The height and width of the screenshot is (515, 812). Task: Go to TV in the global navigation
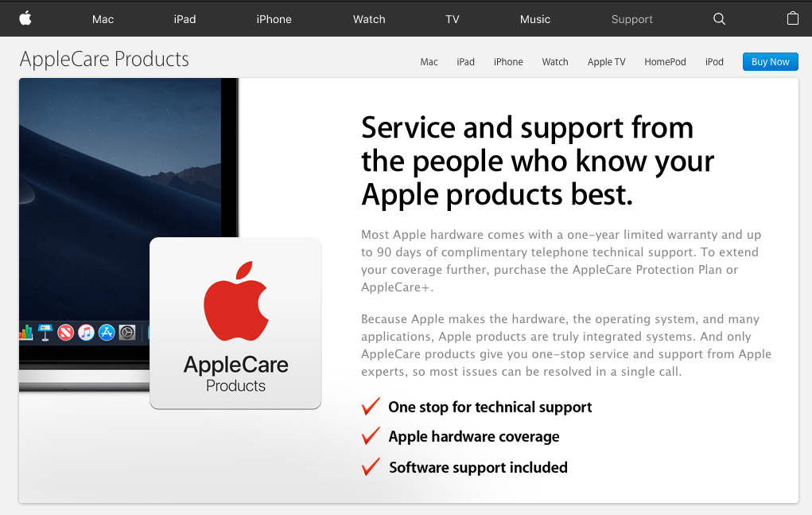(x=453, y=19)
